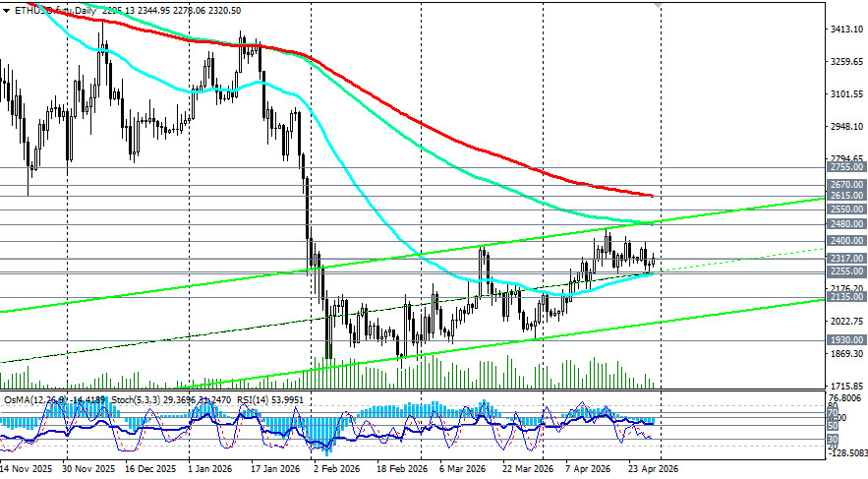
Task: Click the -128.5083 indicator scale minimum
Action: click(847, 454)
